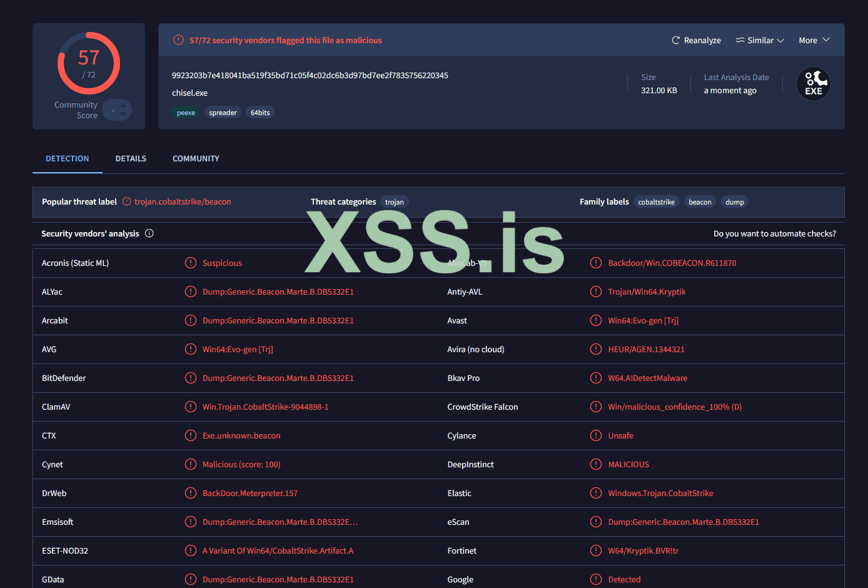Go to the COMMUNITY tab
Image resolution: width=868 pixels, height=588 pixels.
click(x=196, y=158)
